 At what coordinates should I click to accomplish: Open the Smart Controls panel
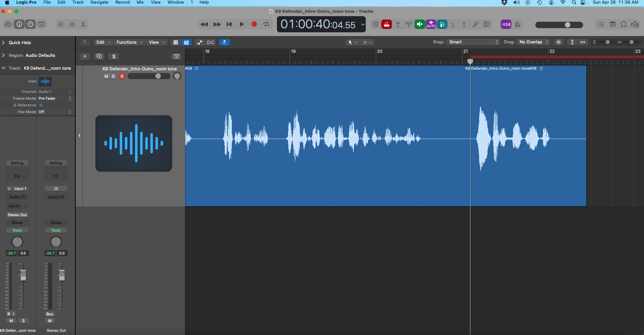[x=61, y=24]
